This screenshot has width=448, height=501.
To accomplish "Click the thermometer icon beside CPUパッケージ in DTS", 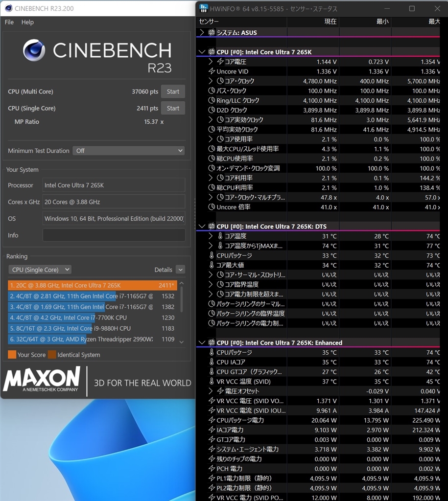I will tap(212, 255).
